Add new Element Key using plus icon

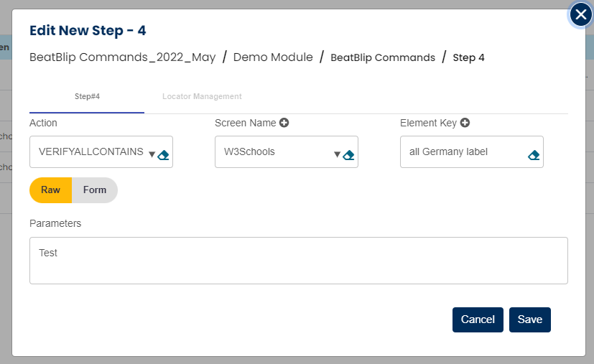point(465,123)
